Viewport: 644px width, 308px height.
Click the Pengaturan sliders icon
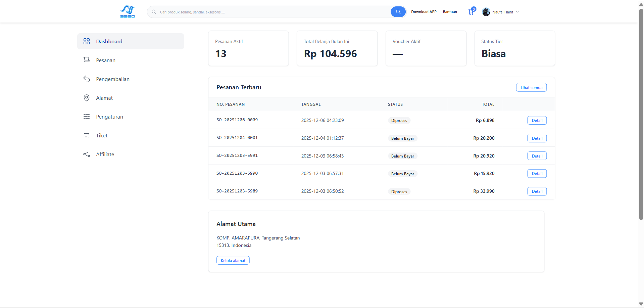87,117
